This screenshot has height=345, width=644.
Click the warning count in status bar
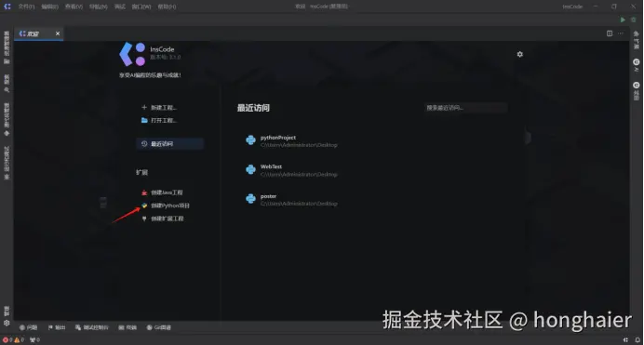[x=20, y=340]
